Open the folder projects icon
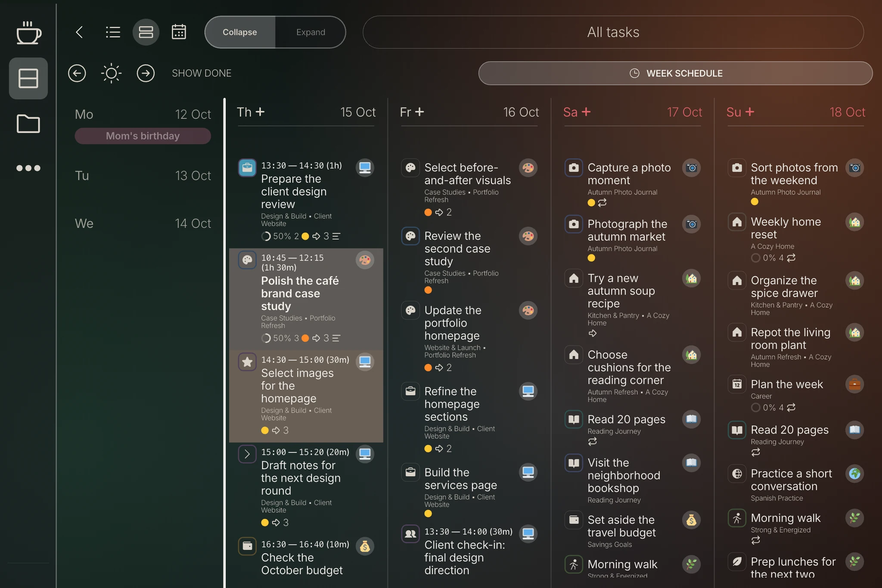 click(x=28, y=124)
